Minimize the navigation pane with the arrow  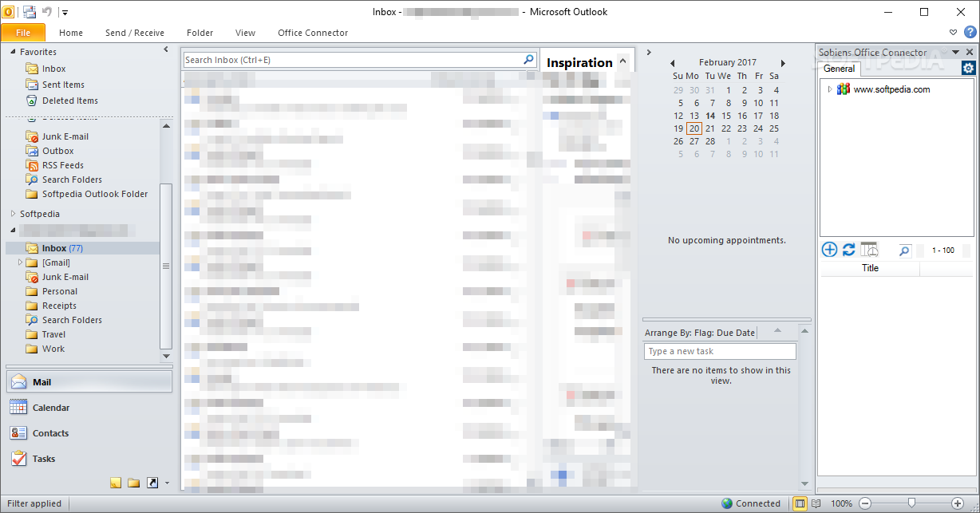pyautogui.click(x=166, y=50)
